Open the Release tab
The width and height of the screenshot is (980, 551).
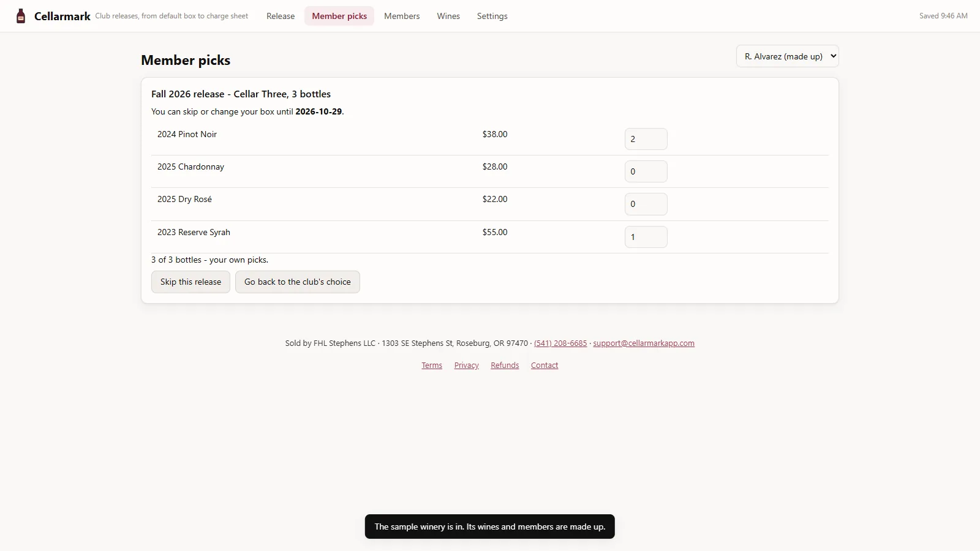(x=281, y=16)
